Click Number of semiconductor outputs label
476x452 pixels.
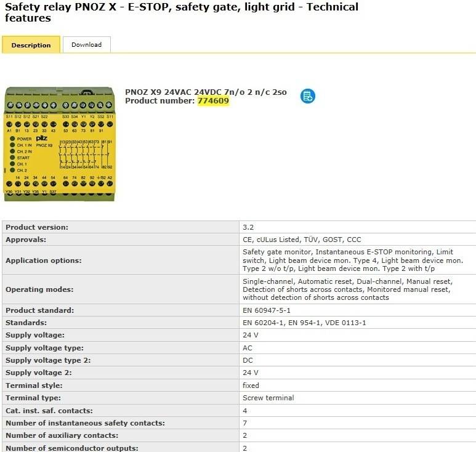(x=72, y=448)
